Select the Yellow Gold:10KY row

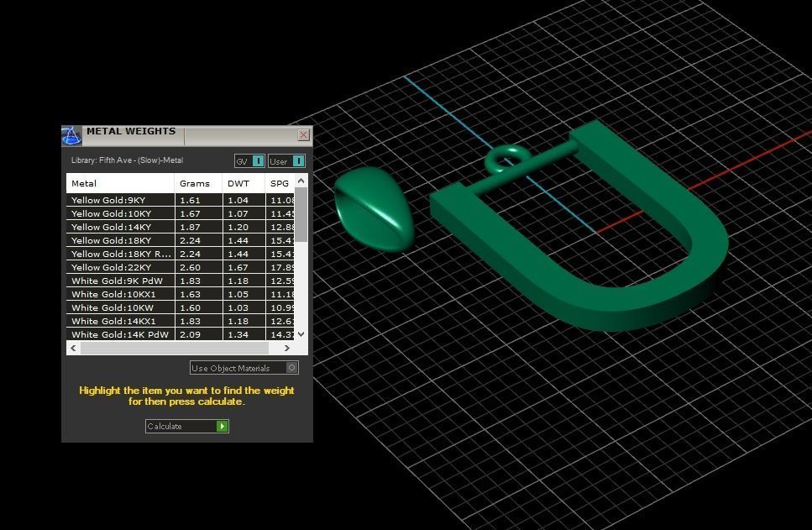point(181,213)
